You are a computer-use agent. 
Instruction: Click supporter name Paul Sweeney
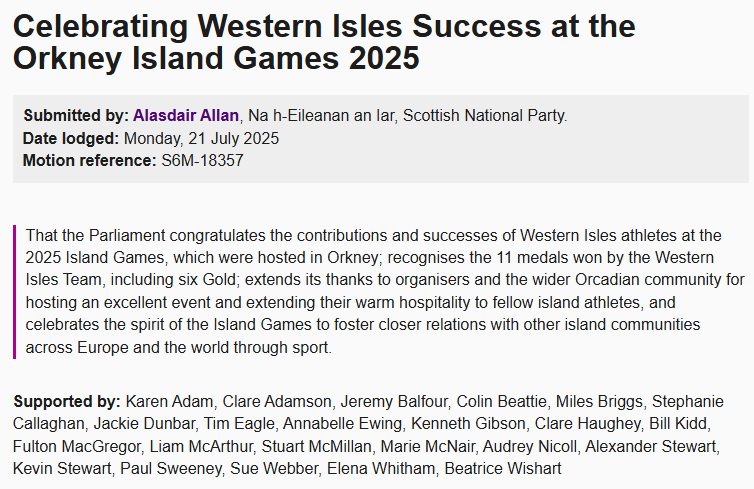(x=171, y=468)
